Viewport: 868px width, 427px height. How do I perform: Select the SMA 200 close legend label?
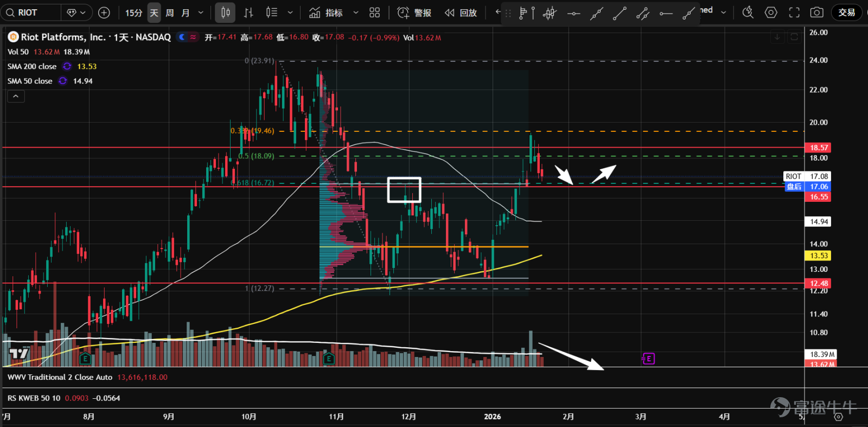(x=32, y=66)
